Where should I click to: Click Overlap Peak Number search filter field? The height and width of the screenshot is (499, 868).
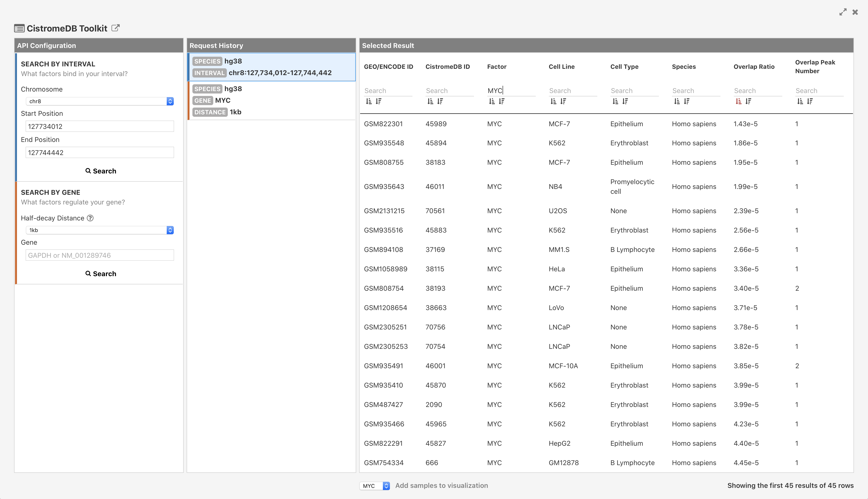pos(819,91)
